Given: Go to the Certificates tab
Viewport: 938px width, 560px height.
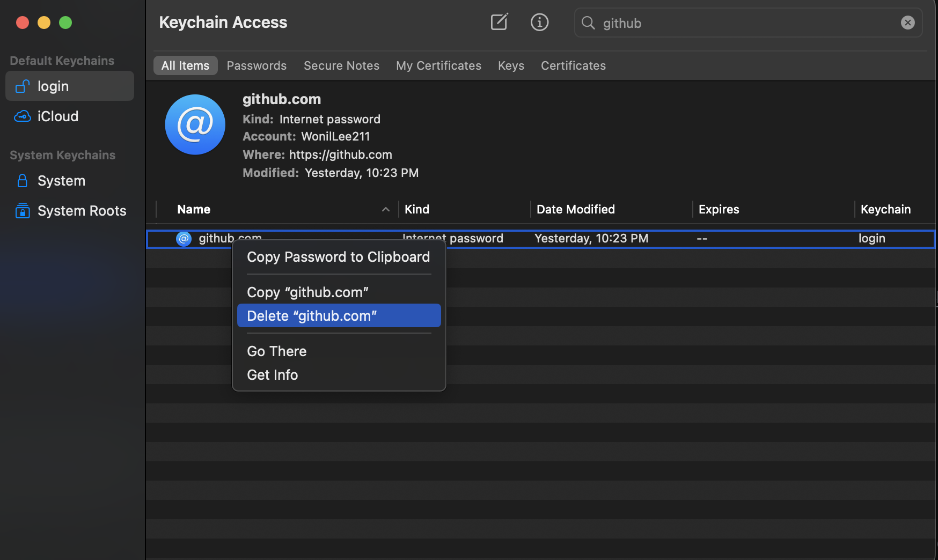Looking at the screenshot, I should pos(573,65).
